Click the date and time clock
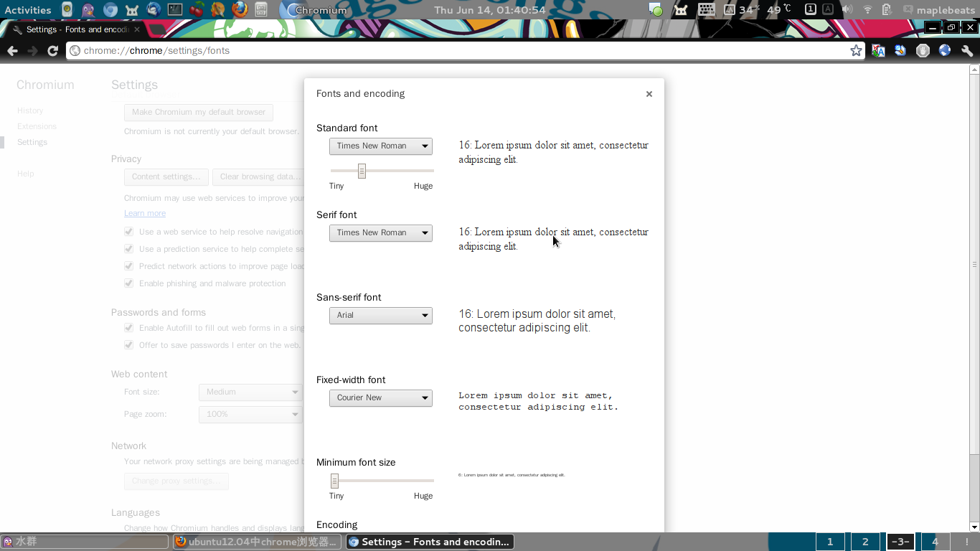The width and height of the screenshot is (980, 551). point(490,10)
